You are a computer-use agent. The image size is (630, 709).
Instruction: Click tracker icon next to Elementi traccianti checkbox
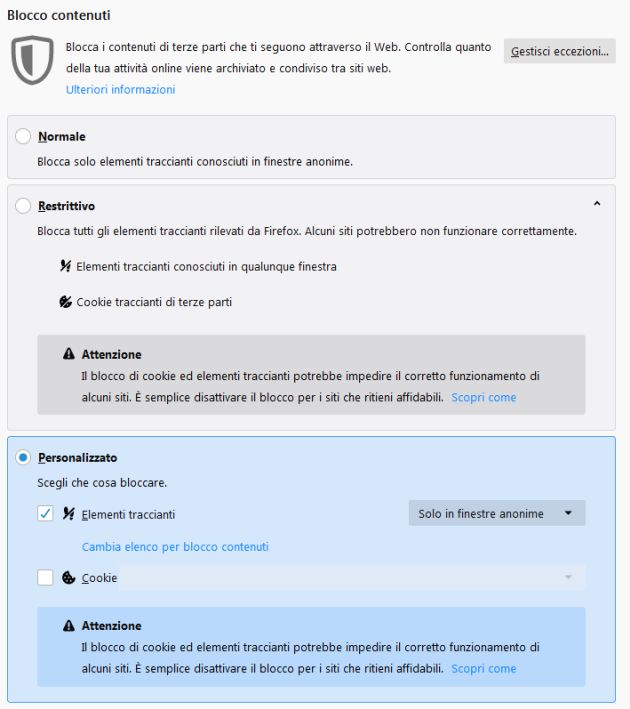tap(68, 514)
